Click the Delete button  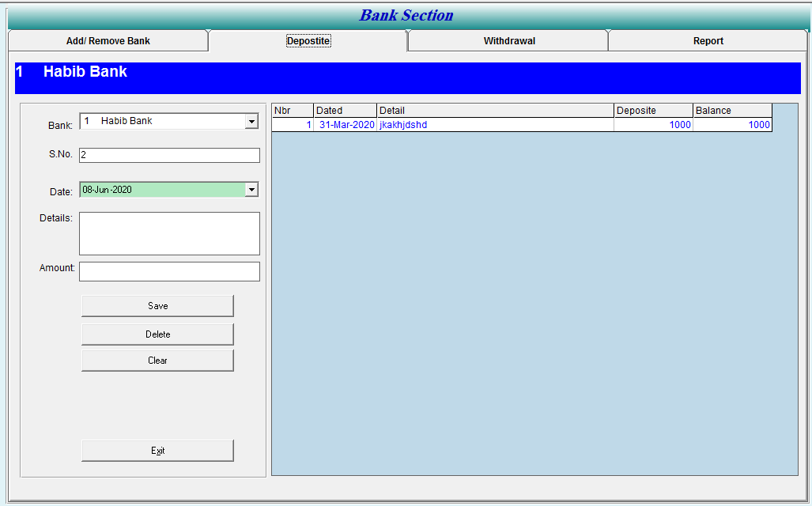click(157, 334)
